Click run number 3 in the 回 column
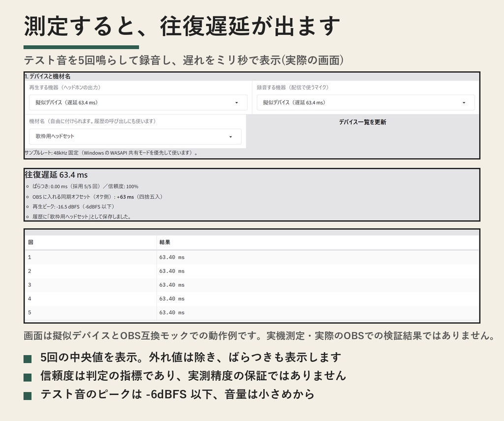The image size is (504, 421). (30, 285)
